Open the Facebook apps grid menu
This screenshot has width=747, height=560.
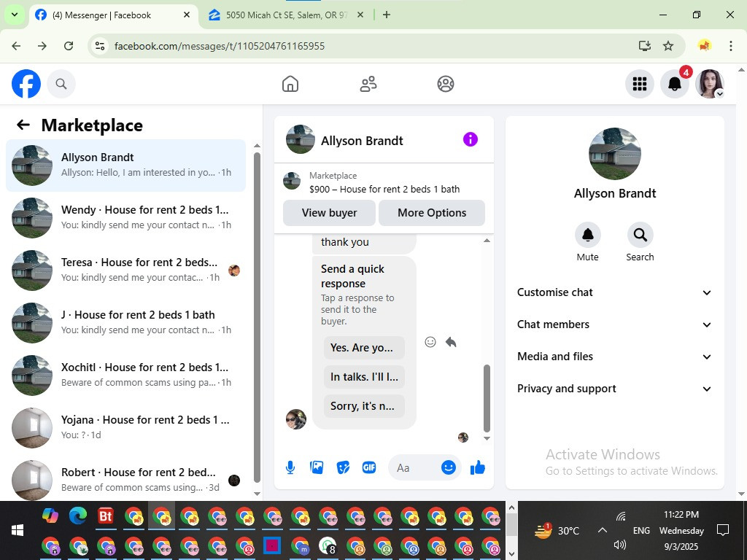(639, 84)
